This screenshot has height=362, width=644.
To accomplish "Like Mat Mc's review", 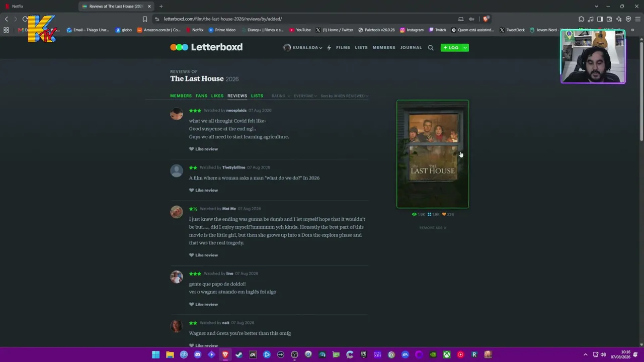I will pyautogui.click(x=203, y=255).
